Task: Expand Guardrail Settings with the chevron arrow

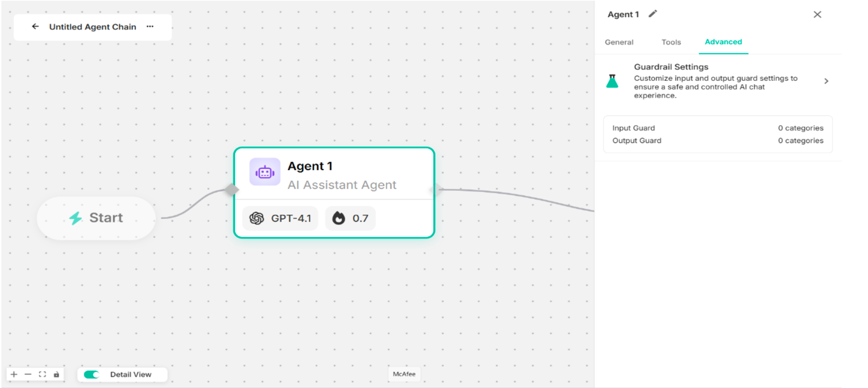Action: coord(826,81)
